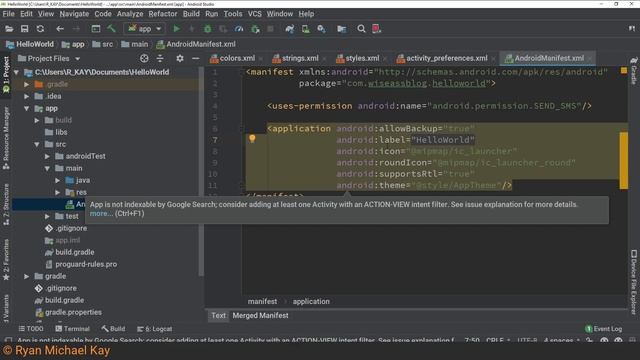Toggle the Resource Manager side panel
Viewport: 640px width, 360px height.
(x=6, y=139)
